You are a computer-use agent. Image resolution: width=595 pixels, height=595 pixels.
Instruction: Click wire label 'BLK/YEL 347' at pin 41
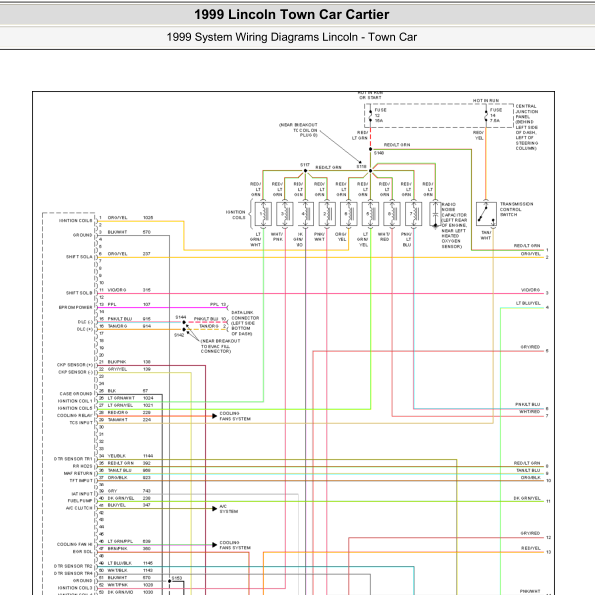[x=129, y=505]
